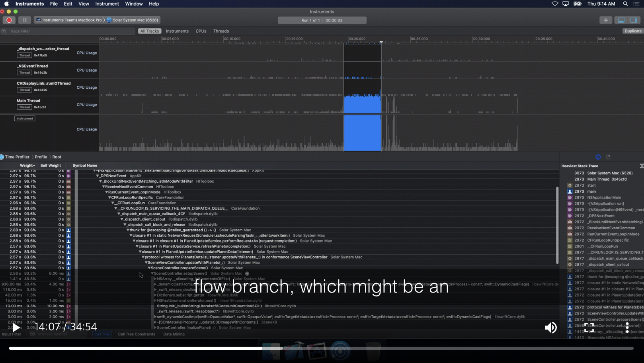Sort by the Weight column header

27,166
